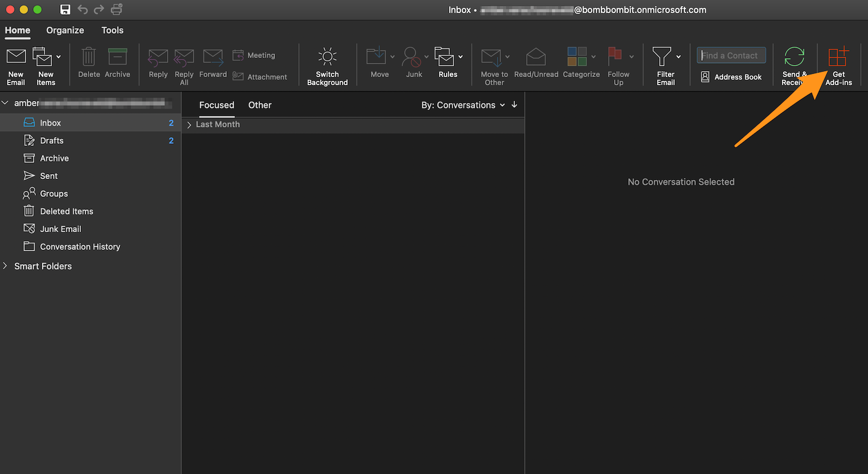Select the Other inbox tab
The height and width of the screenshot is (474, 868).
(260, 105)
